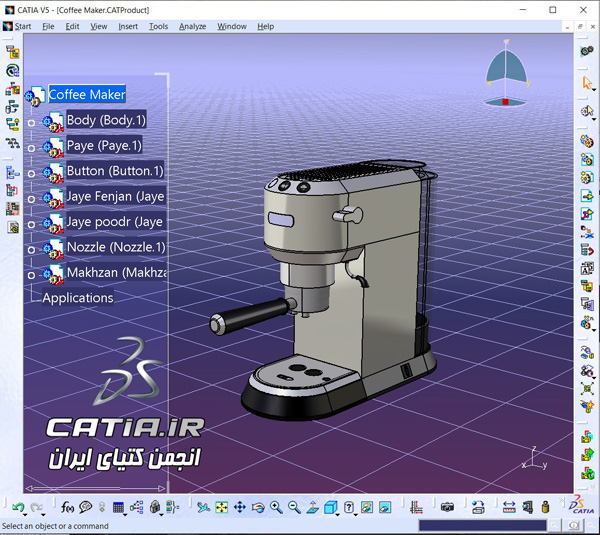This screenshot has width=600, height=535.
Task: Click the Redo icon in bottom toolbar
Action: pos(37,507)
